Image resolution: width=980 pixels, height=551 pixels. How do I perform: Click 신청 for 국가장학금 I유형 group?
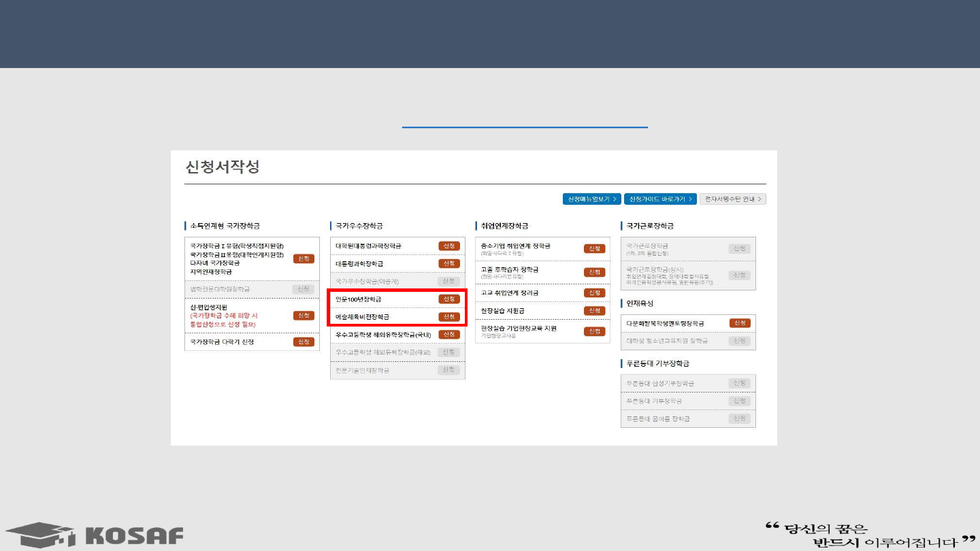(x=304, y=258)
